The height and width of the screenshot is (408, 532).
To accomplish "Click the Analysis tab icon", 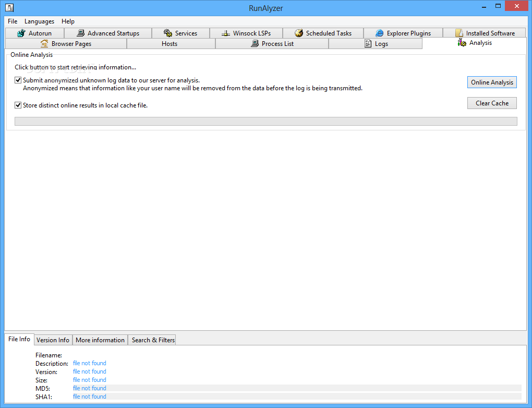I will point(462,42).
